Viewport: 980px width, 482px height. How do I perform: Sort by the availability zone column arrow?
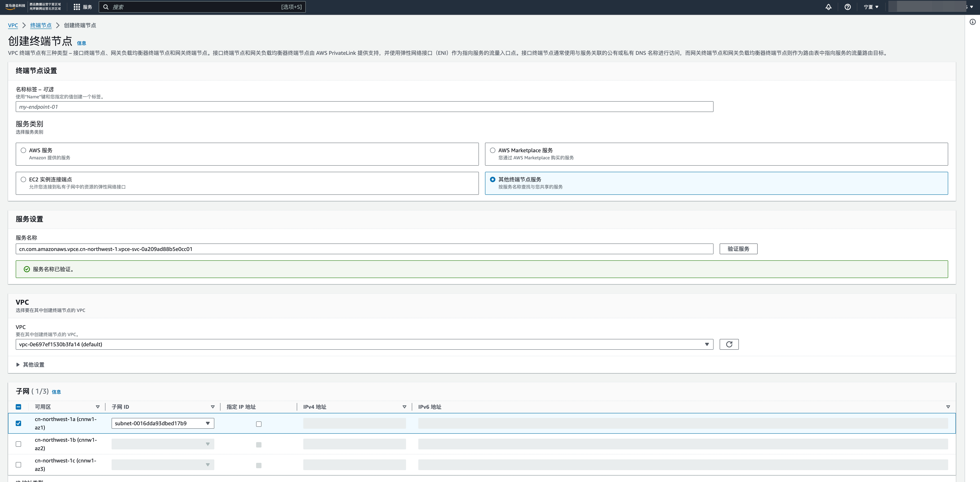click(98, 407)
